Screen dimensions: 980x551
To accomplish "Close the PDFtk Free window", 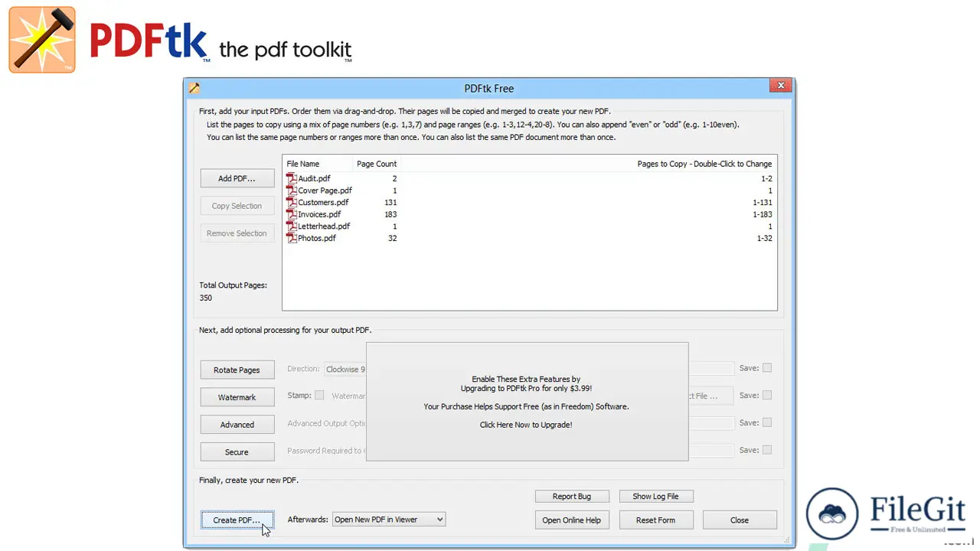I will tap(781, 86).
